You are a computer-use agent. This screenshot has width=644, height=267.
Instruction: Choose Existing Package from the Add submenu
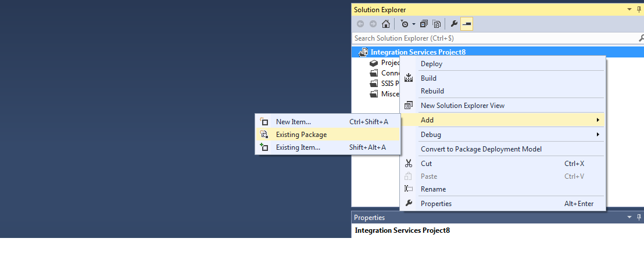301,135
